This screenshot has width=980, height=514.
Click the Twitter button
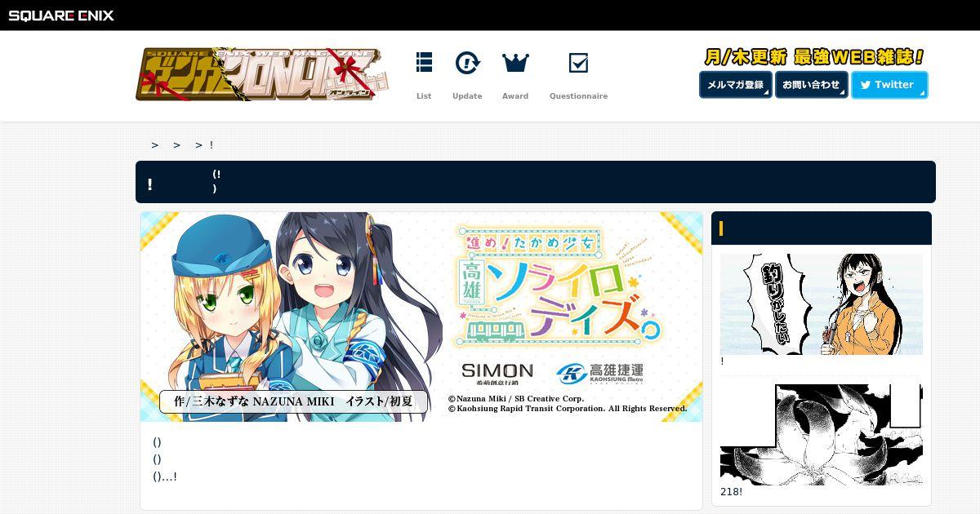(889, 85)
